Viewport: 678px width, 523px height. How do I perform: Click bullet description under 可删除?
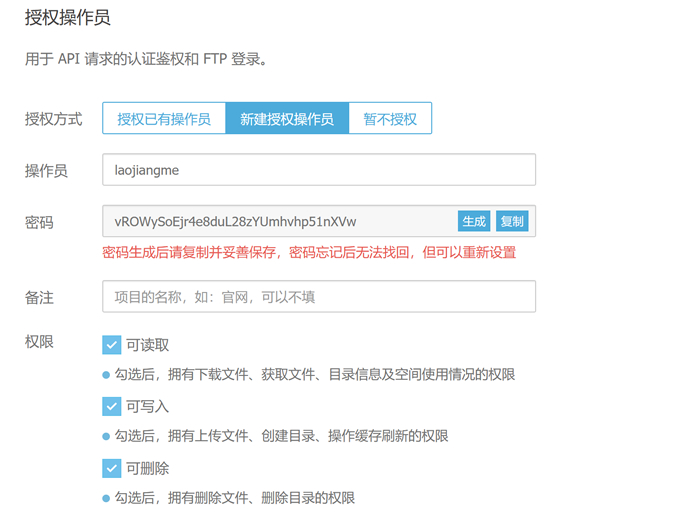pyautogui.click(x=229, y=498)
